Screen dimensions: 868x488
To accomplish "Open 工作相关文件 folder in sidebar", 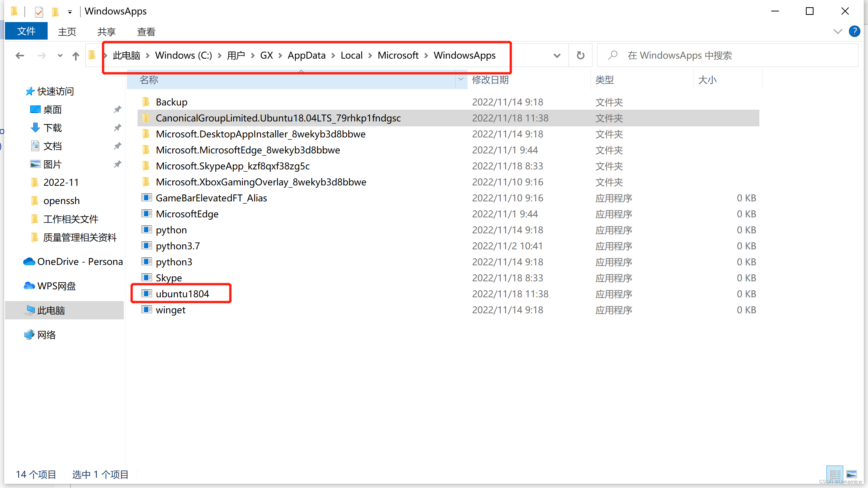I will coord(70,219).
